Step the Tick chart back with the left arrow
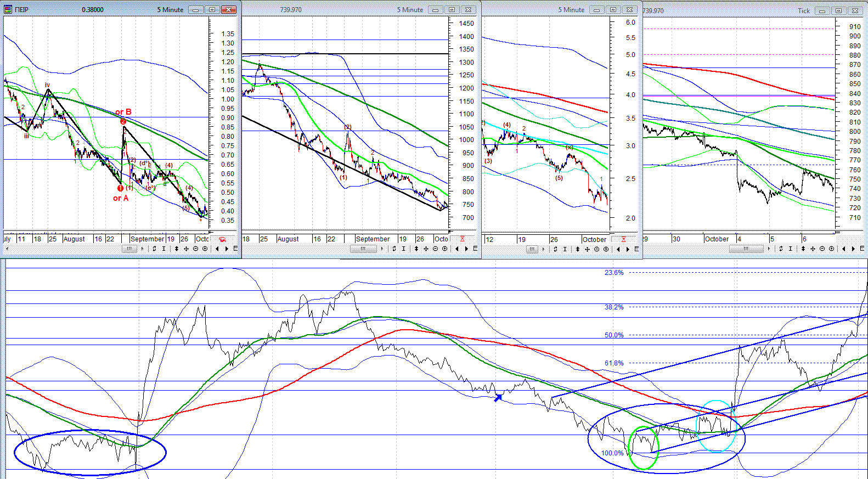Image resolution: width=868 pixels, height=479 pixels. coord(844,249)
